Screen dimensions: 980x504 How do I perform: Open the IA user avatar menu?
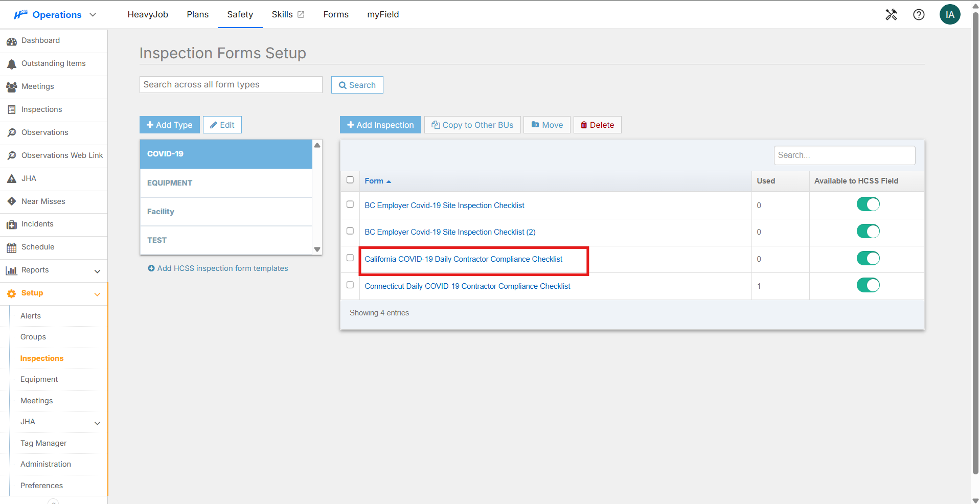pyautogui.click(x=950, y=14)
